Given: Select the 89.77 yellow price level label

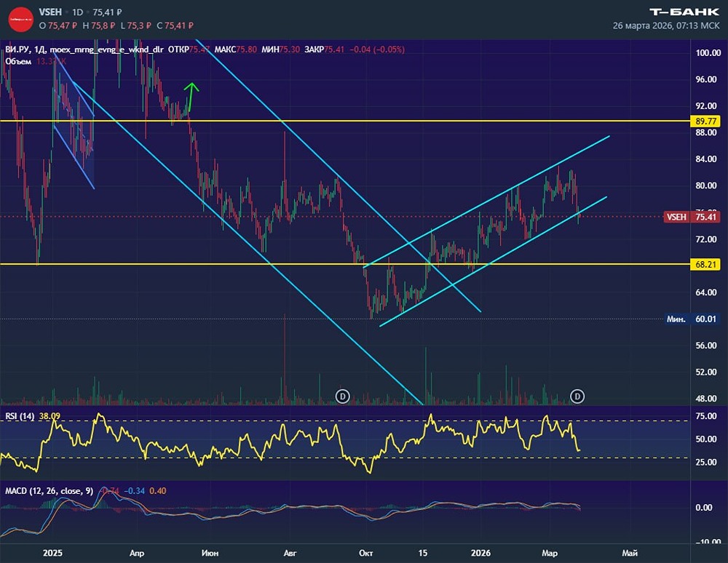Looking at the screenshot, I should point(705,121).
